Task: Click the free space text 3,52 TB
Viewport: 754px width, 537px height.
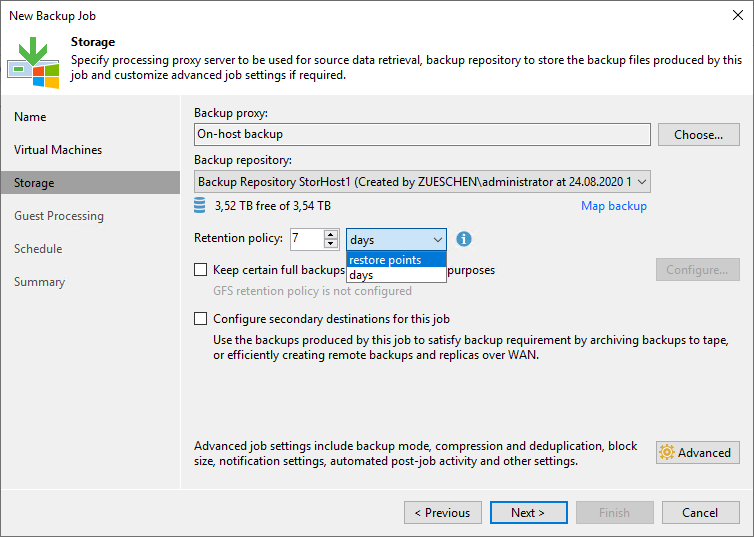Action: pos(273,206)
